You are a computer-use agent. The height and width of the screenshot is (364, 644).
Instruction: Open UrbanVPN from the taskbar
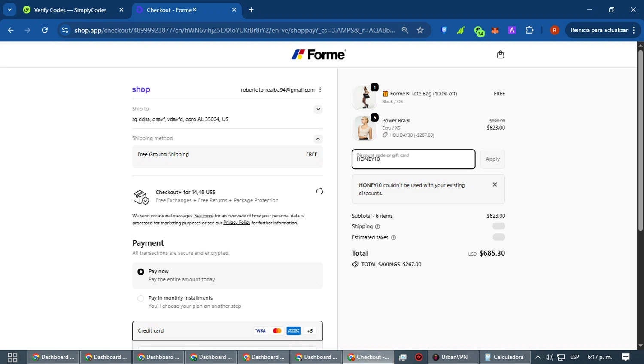[x=453, y=357]
